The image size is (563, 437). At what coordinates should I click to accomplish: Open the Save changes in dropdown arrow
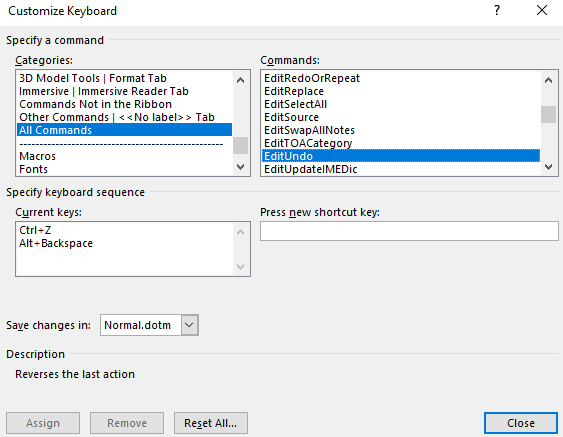pos(189,325)
